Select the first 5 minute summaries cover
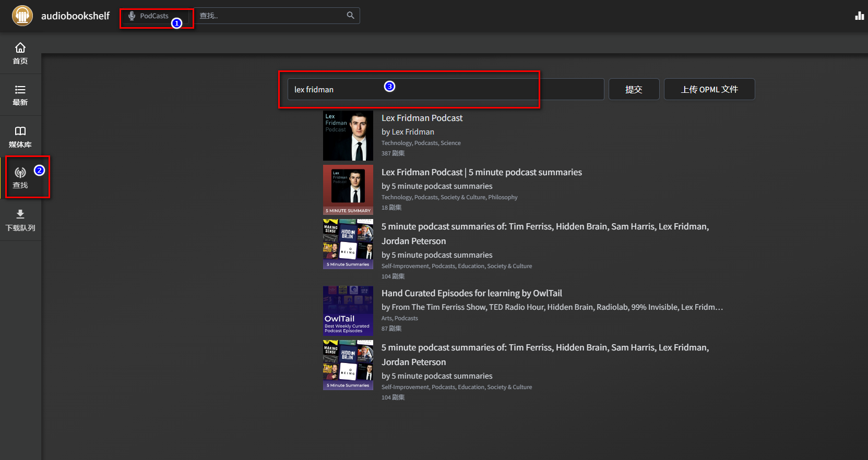Image resolution: width=868 pixels, height=460 pixels. pos(348,244)
